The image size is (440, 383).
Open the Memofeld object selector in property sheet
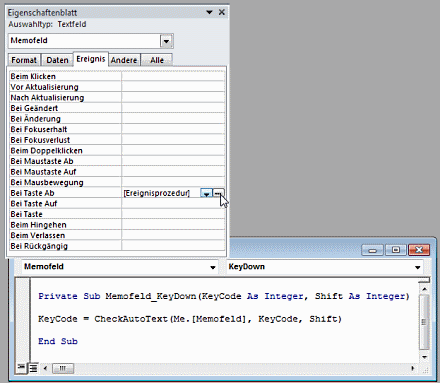166,41
